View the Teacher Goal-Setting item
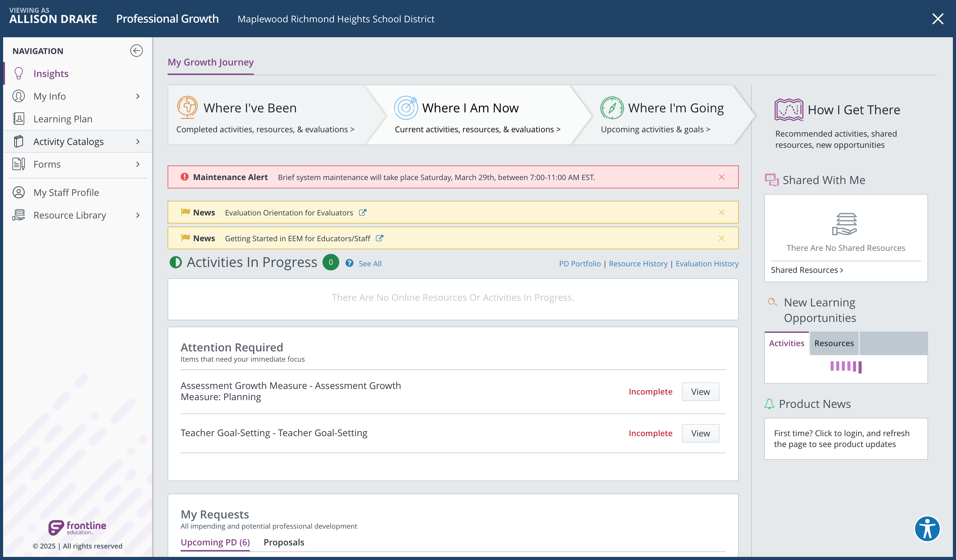 pyautogui.click(x=700, y=433)
